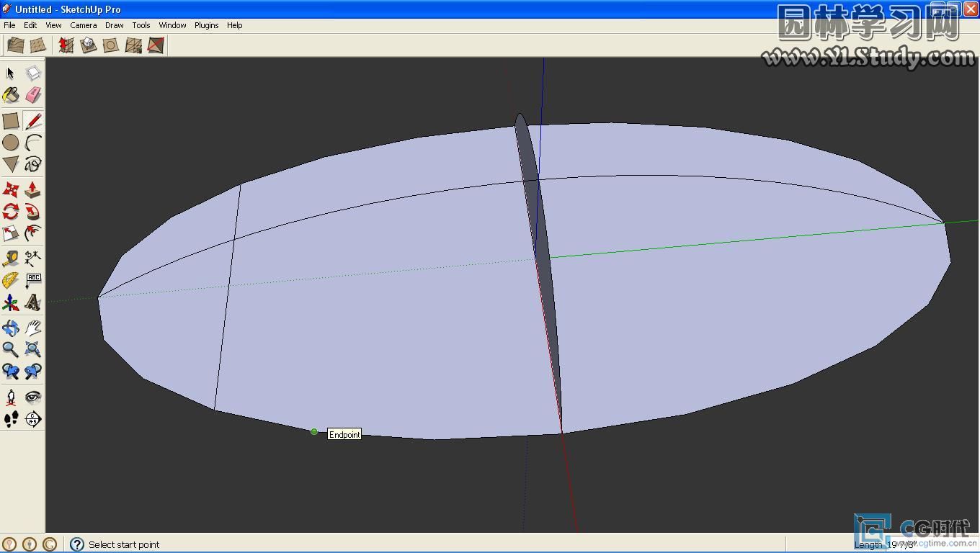Activate the Walk footprints tool
Image resolution: width=980 pixels, height=553 pixels.
click(10, 419)
